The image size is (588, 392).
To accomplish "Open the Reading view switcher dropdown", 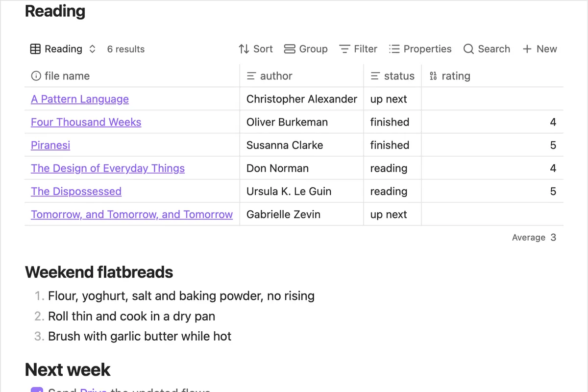I will (63, 49).
